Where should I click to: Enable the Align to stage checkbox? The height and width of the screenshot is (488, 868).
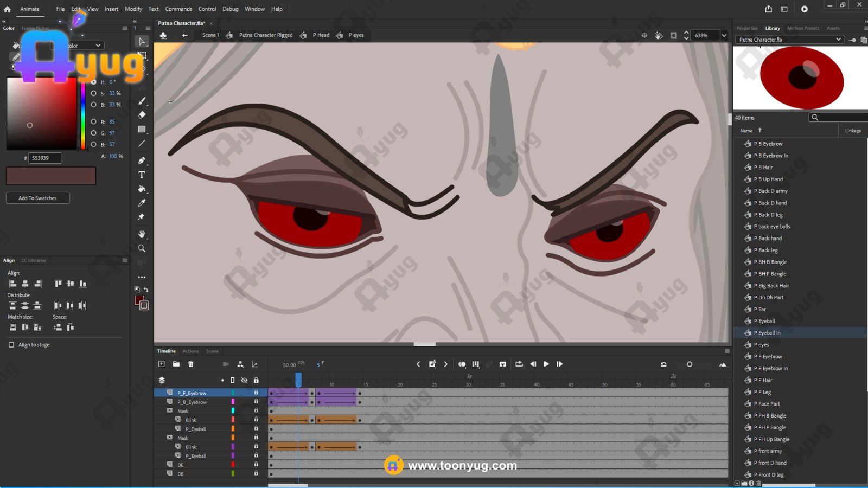11,345
